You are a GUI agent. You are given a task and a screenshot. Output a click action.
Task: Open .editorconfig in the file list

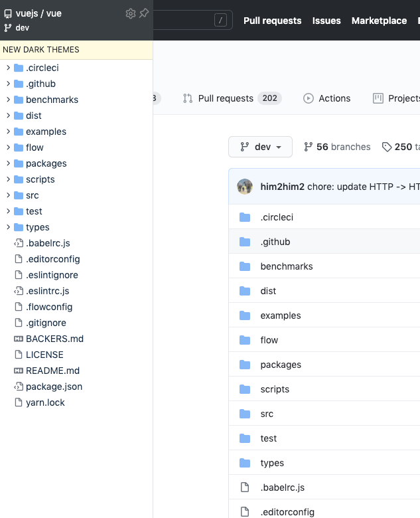pos(287,512)
